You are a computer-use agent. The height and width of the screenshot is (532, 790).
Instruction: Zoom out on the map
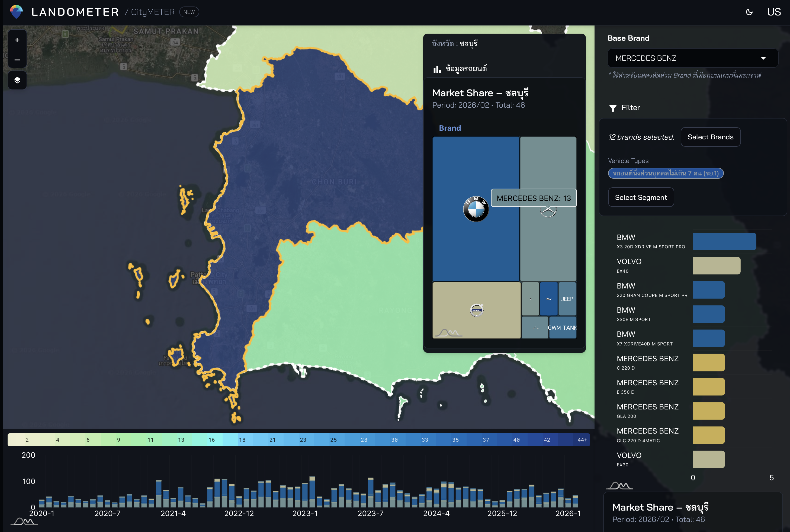(17, 59)
